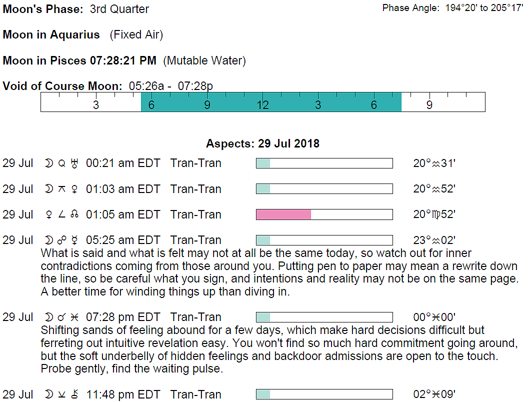
Task: Click the Virgo sign glyph in 20°52' position
Action: coord(435,215)
